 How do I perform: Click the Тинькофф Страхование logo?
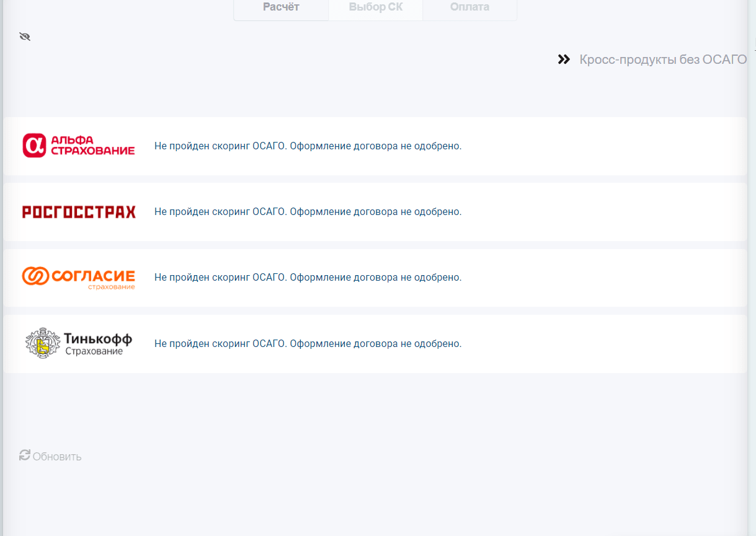79,343
